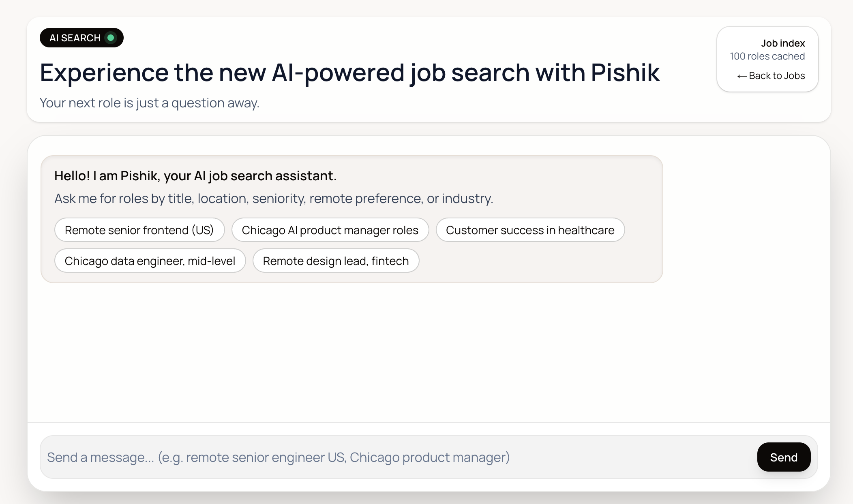Click the Job index title text
853x504 pixels.
pos(782,43)
